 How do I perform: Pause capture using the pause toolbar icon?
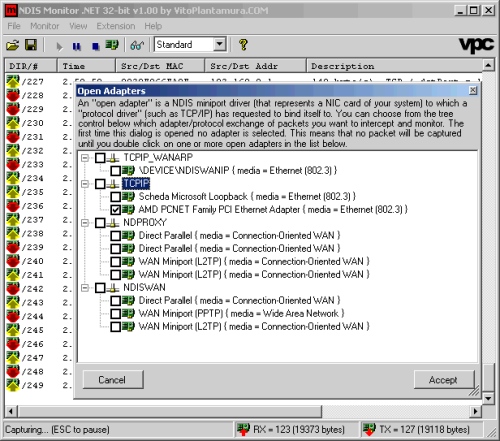coord(77,46)
